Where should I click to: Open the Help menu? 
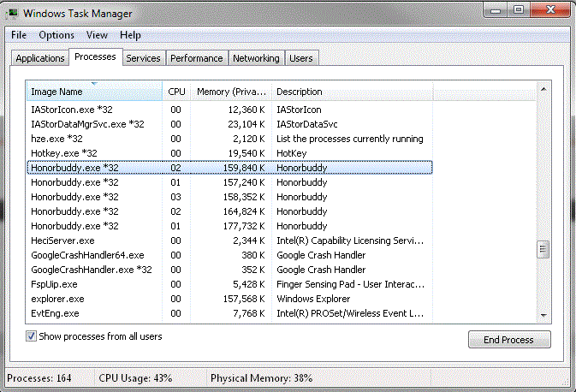click(x=130, y=35)
